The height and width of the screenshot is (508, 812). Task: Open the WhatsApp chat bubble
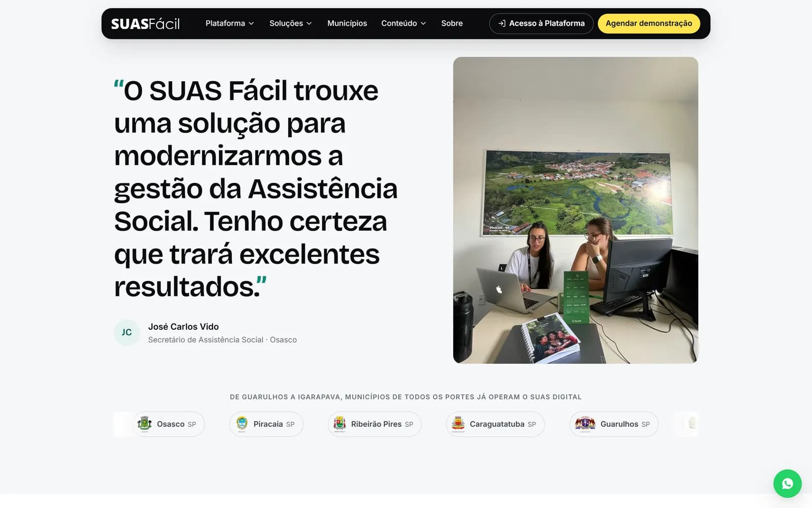click(787, 484)
